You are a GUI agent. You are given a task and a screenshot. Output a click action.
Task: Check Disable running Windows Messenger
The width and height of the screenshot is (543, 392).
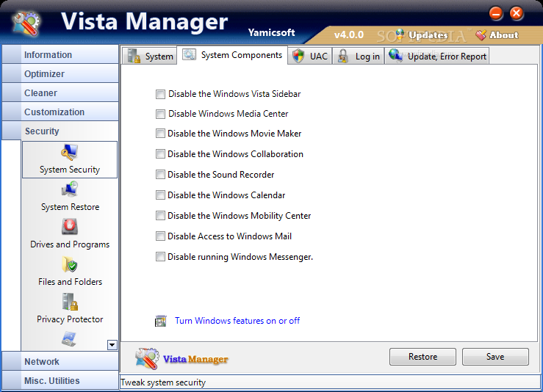tap(160, 257)
